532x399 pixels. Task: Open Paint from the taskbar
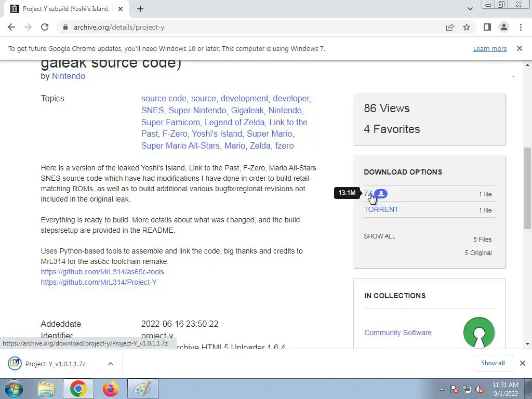tap(142, 389)
